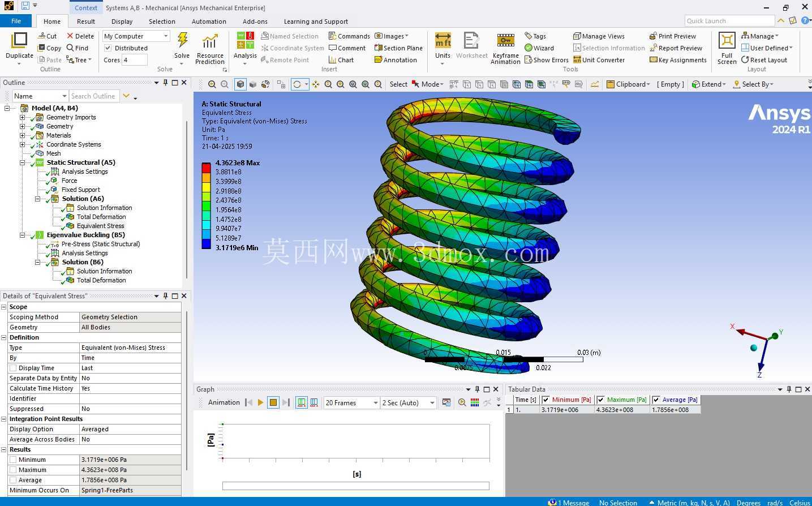Open the outline Name filter dropdown

40,96
